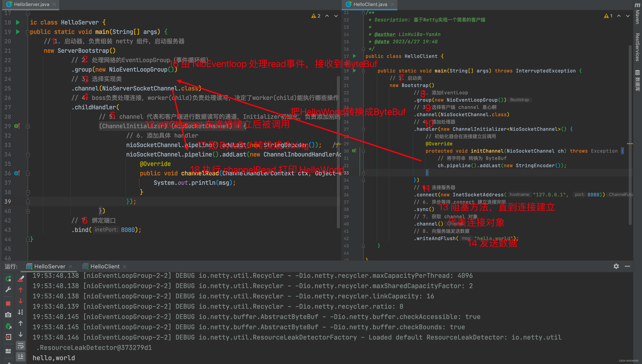Click the "127.0.0.1" hostname string
This screenshot has width=642, height=364.
tap(549, 195)
